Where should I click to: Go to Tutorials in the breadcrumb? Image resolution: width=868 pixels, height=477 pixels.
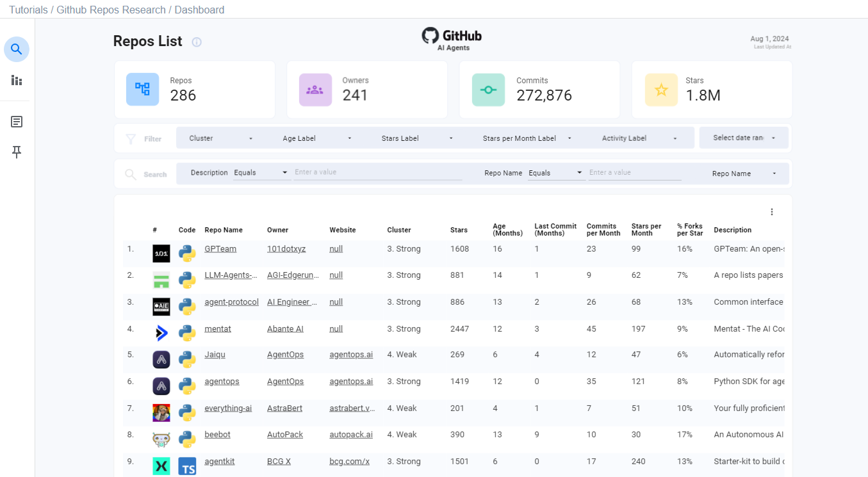(28, 10)
